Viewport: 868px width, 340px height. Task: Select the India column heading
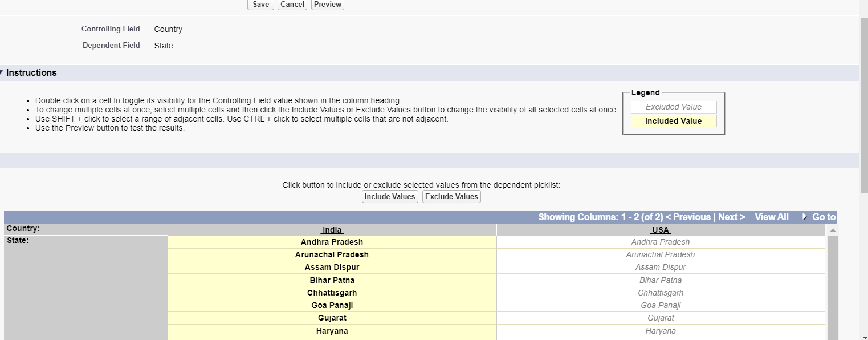332,230
